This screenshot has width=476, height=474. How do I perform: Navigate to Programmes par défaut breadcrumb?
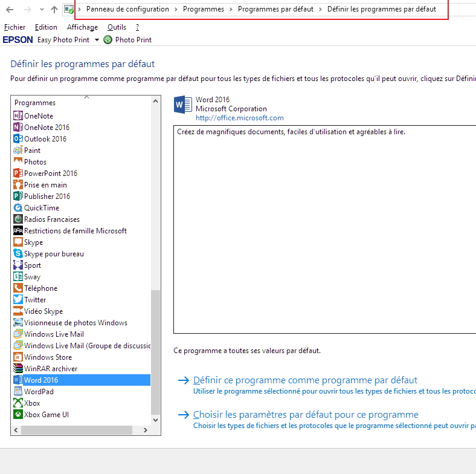click(x=275, y=9)
